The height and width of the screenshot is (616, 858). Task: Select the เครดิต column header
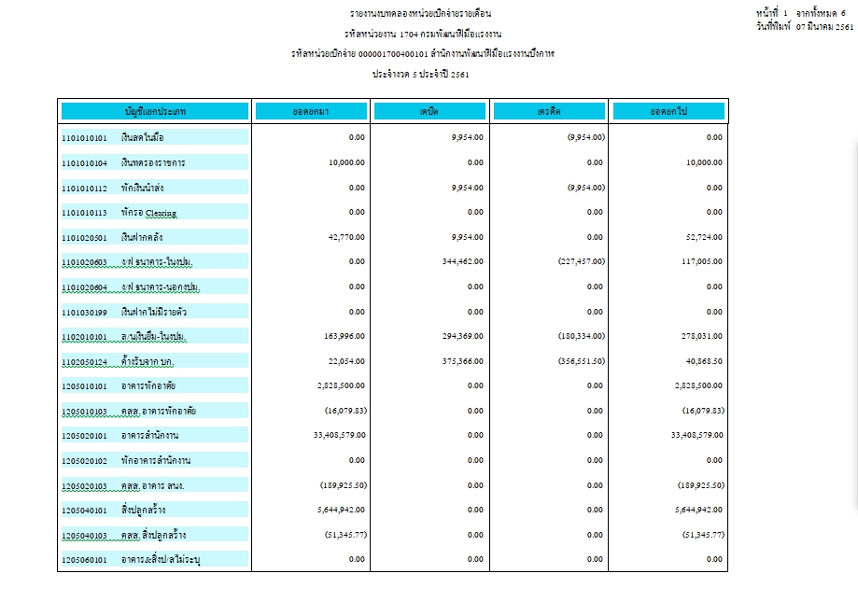pyautogui.click(x=549, y=112)
